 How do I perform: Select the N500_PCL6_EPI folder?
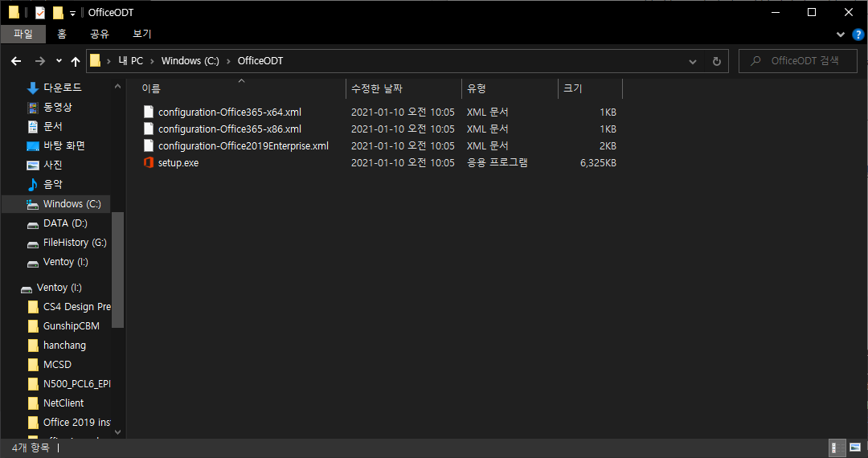[x=77, y=384]
